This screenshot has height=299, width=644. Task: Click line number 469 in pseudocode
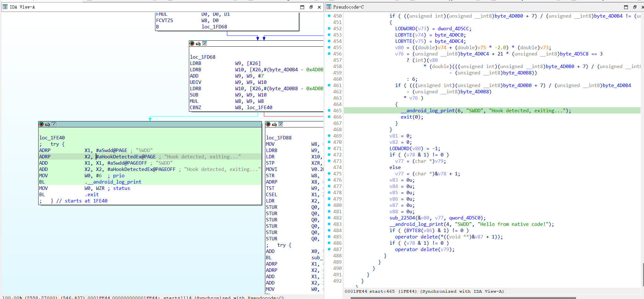(x=337, y=136)
